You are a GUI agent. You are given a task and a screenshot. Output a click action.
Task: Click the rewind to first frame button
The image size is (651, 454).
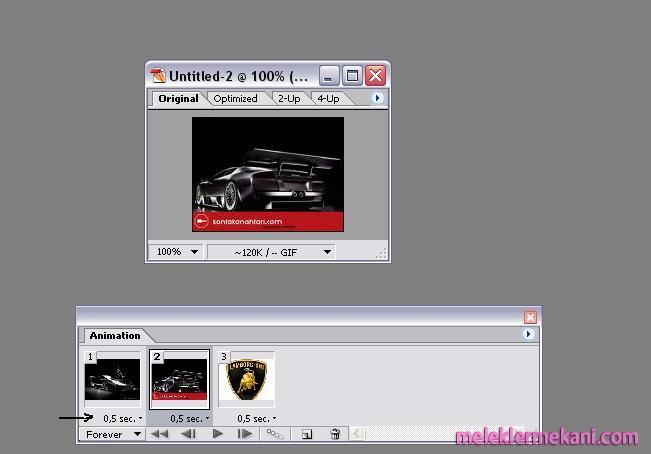pos(158,434)
